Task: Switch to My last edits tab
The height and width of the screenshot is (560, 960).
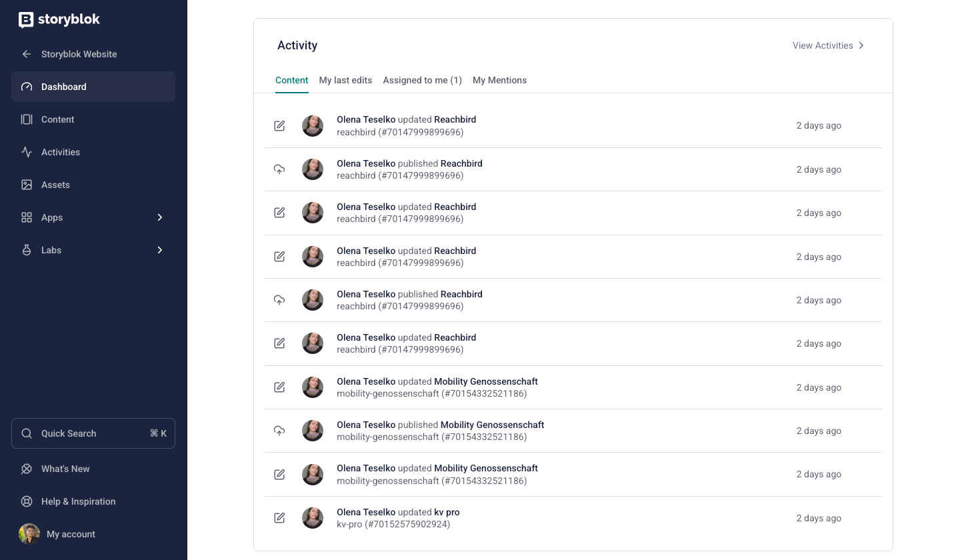Action: point(345,80)
